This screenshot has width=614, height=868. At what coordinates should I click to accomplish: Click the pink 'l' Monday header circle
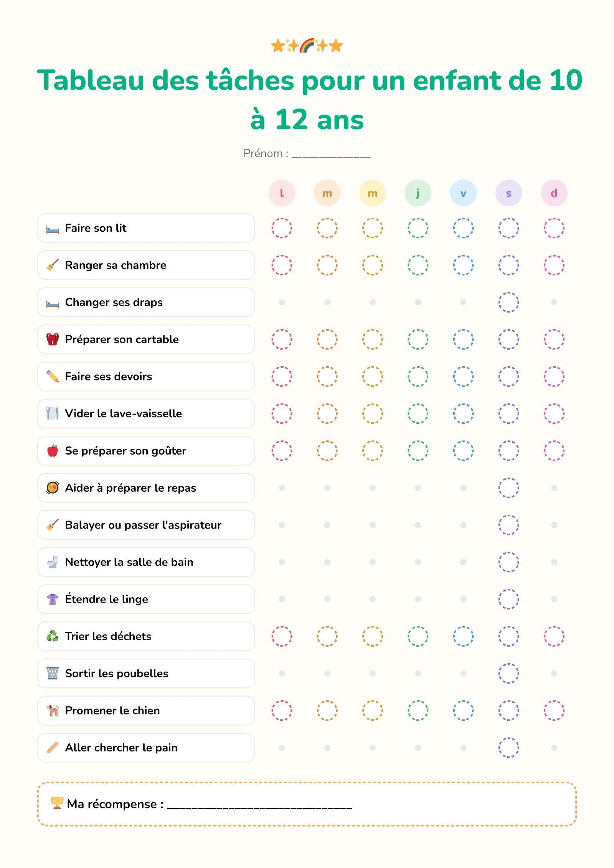click(x=282, y=193)
